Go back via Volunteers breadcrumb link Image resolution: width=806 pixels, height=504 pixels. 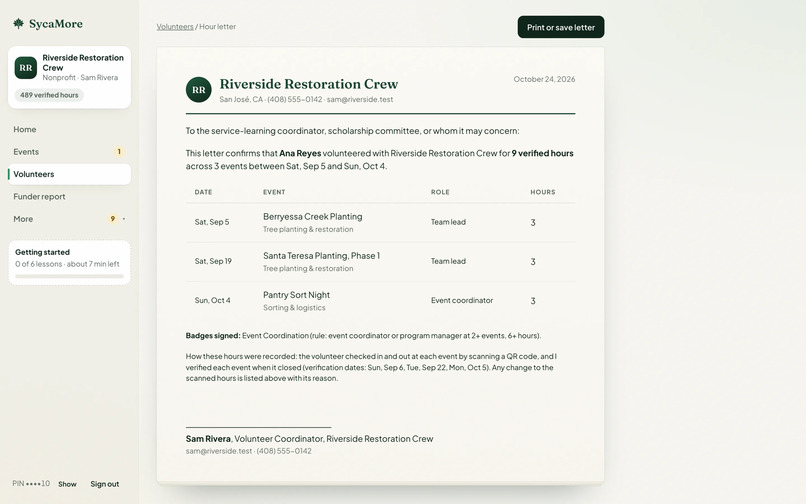(175, 27)
